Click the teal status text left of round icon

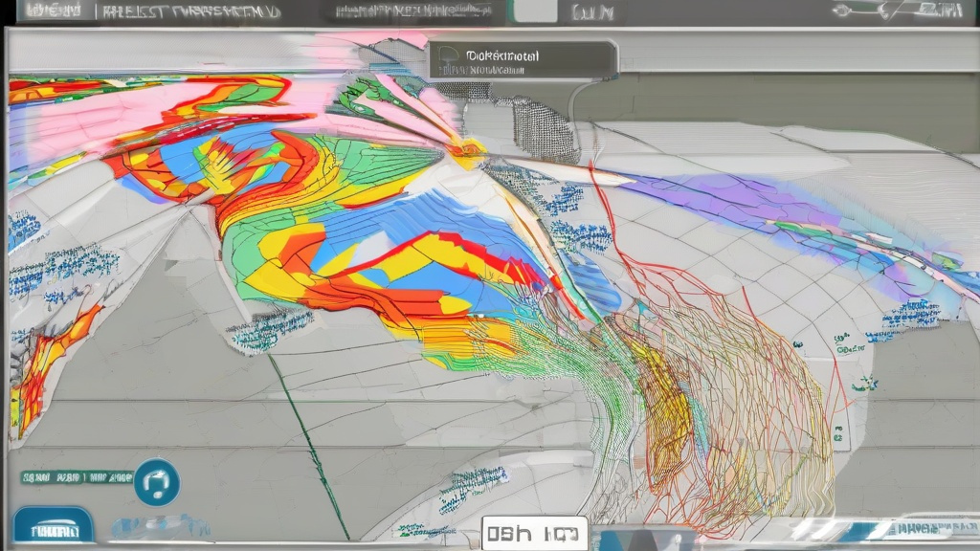point(77,475)
